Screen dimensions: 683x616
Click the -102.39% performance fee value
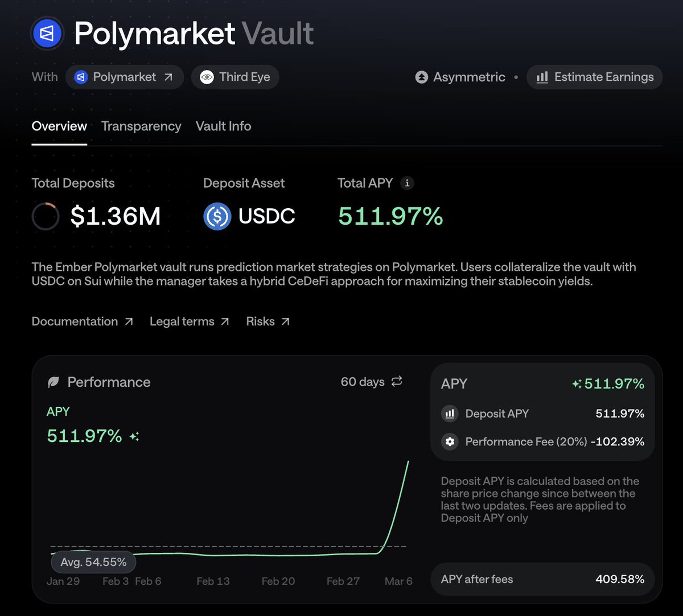click(618, 441)
